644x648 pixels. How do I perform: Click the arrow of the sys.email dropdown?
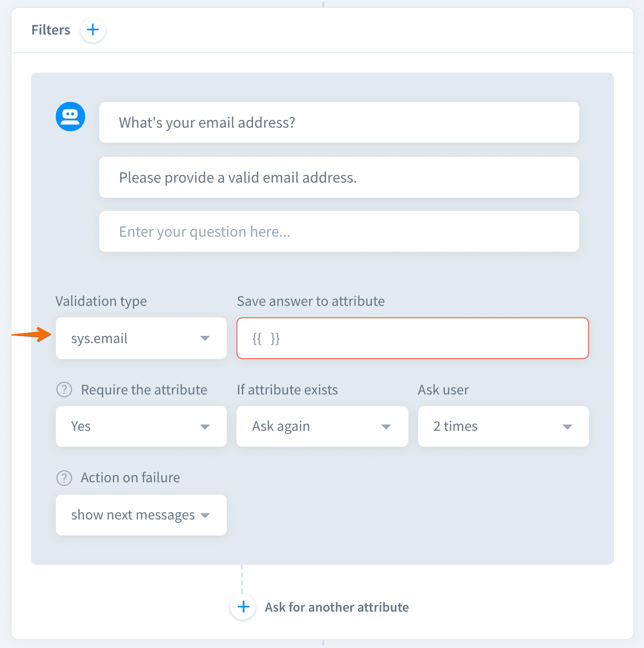click(205, 339)
